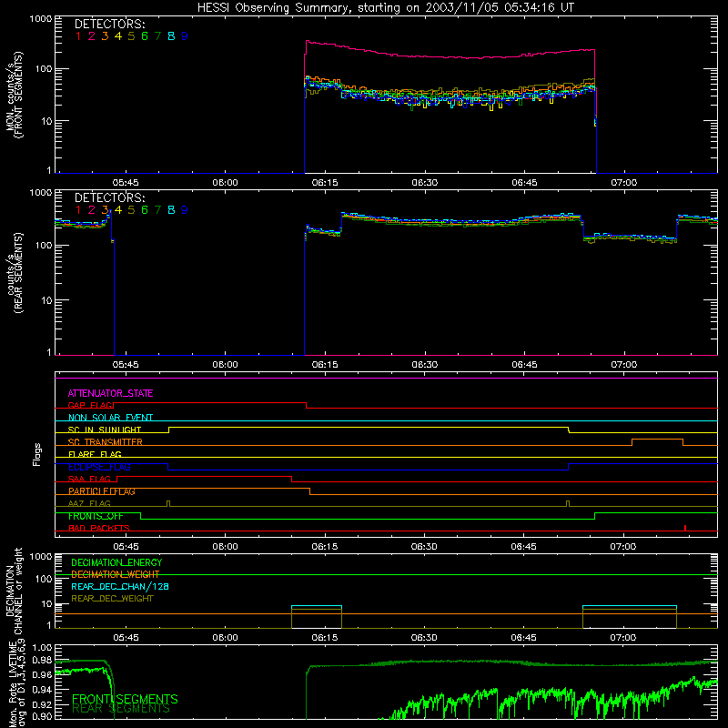
Task: Select olive detector number 5 in the top plot legend
Action: point(131,36)
